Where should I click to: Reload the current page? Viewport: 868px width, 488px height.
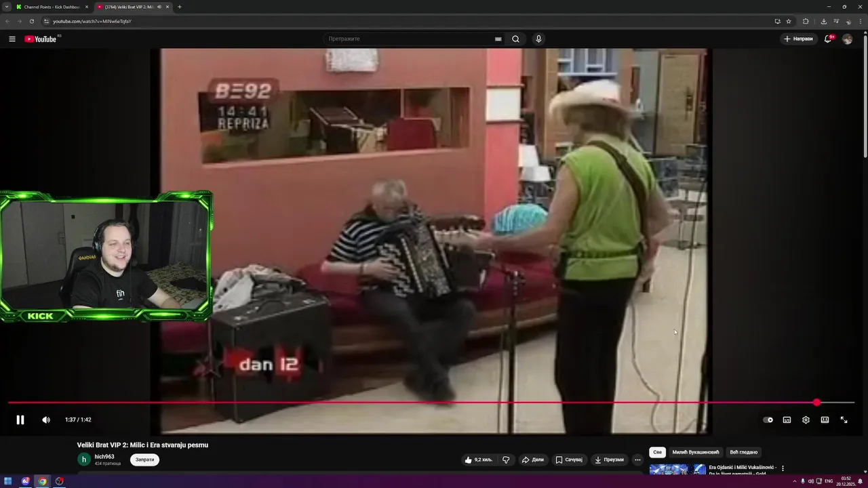31,21
